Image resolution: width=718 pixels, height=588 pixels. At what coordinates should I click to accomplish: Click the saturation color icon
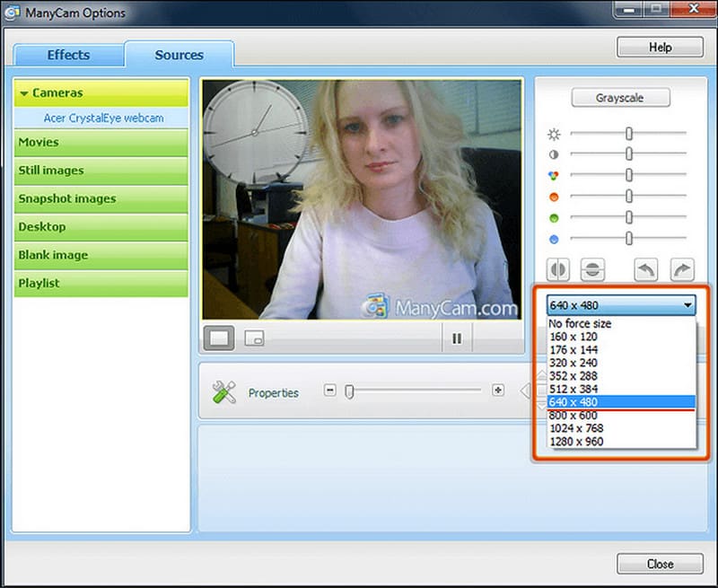[555, 176]
